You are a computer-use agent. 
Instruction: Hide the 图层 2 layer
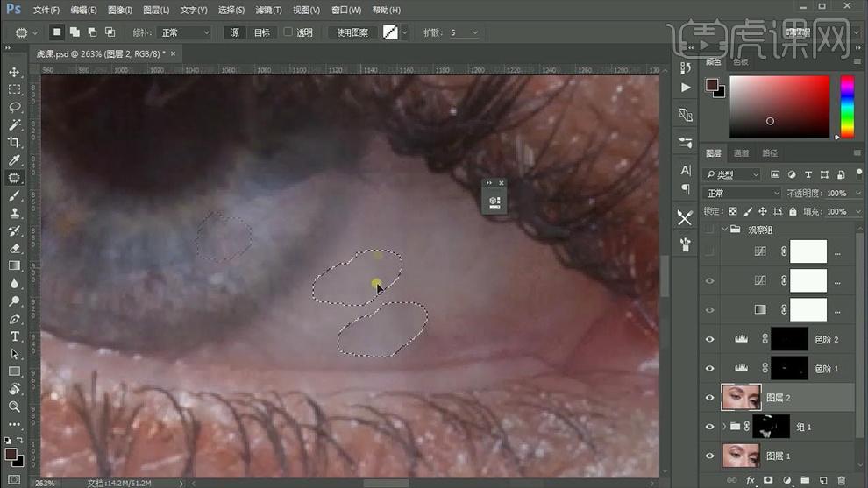710,398
